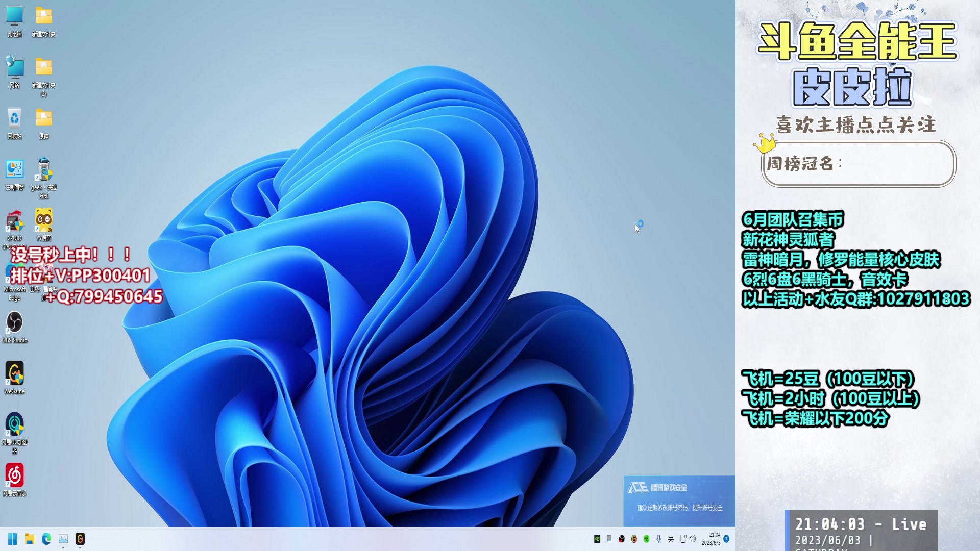The width and height of the screenshot is (980, 551).
Task: Open the volume tray control
Action: pyautogui.click(x=693, y=539)
